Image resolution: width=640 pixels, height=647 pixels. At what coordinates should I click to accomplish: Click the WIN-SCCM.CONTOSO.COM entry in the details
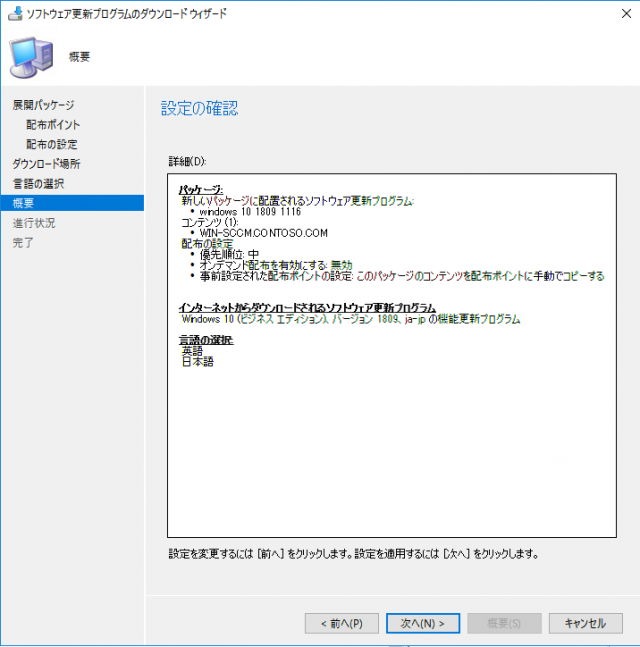(264, 233)
